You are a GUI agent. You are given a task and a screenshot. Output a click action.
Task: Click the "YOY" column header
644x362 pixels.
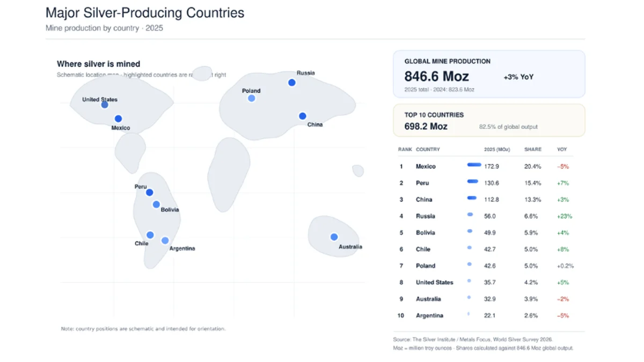(562, 150)
